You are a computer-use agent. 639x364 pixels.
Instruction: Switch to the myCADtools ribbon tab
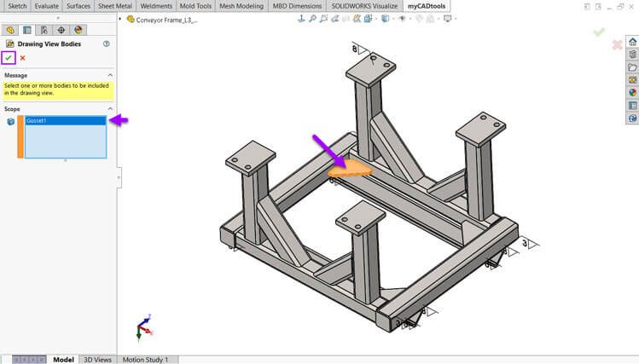coord(427,6)
